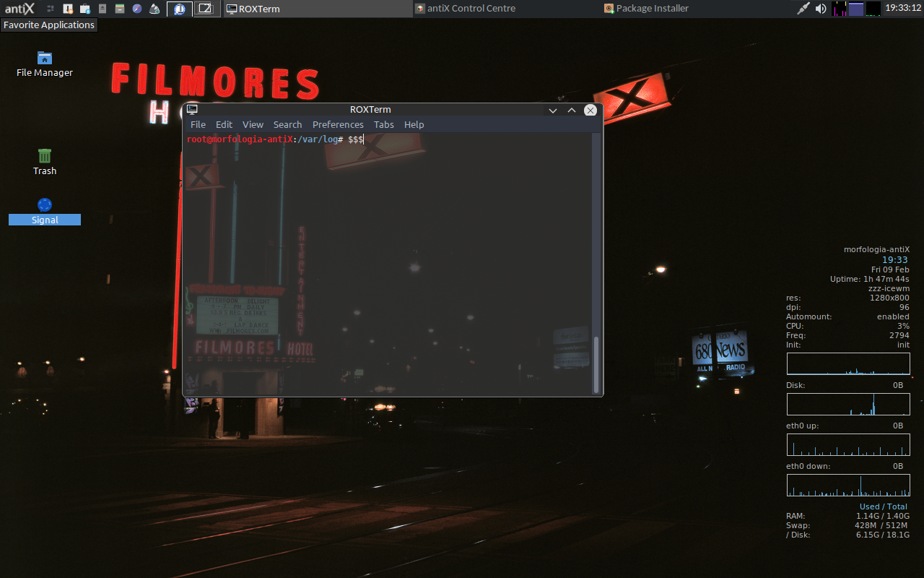Click the Swap usage line in Conky
Viewport: 924px width, 578px height.
(847, 525)
